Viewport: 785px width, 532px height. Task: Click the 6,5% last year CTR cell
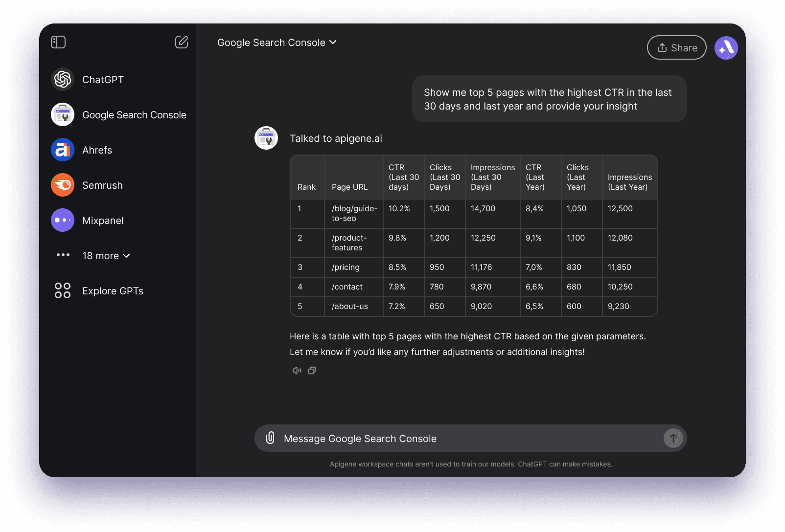click(x=541, y=307)
